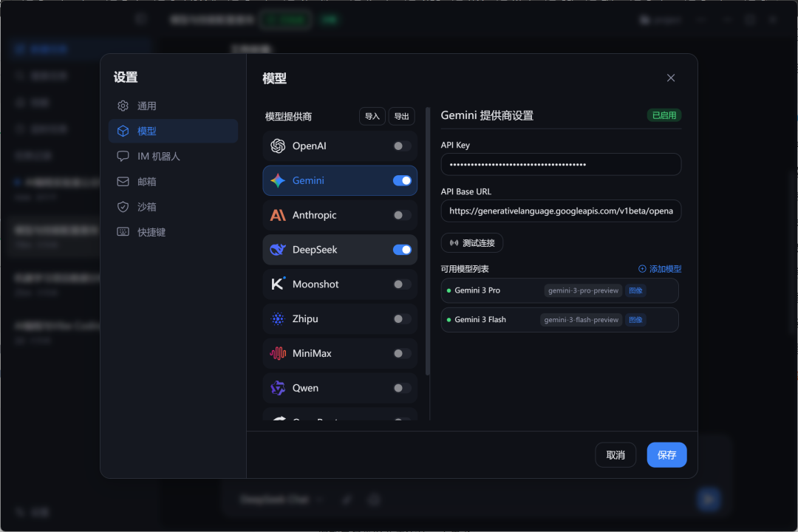Click the 导入 import button
Screen dimensions: 798x532
pyautogui.click(x=372, y=116)
